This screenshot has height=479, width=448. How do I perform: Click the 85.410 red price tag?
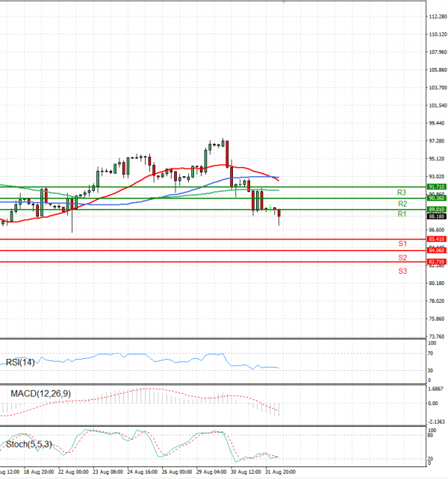tap(437, 239)
